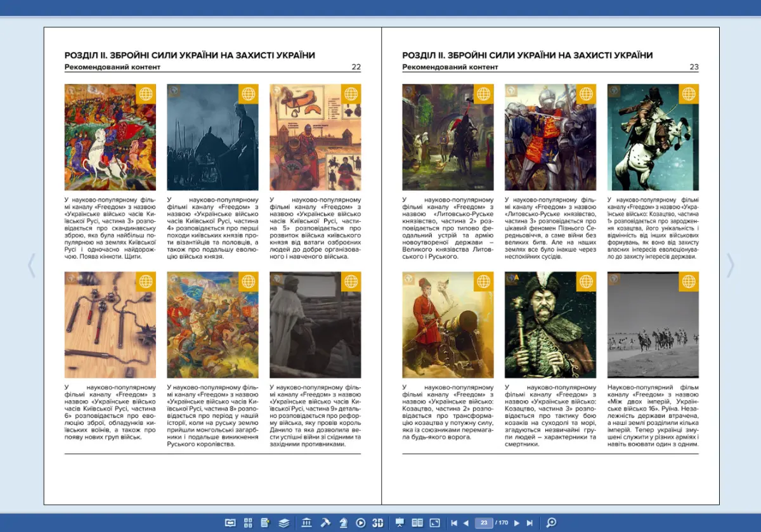
Task: Flip forward using right edge chevron
Action: 731,266
